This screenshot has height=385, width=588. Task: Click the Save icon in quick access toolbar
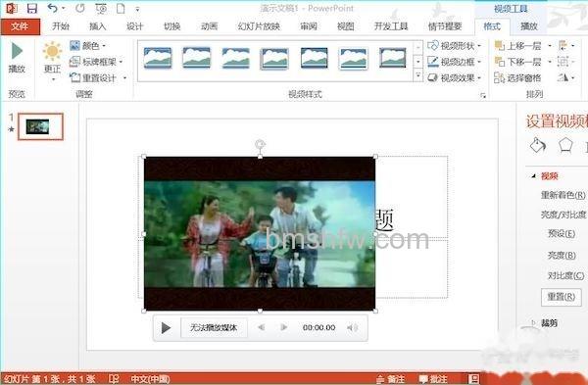click(32, 8)
